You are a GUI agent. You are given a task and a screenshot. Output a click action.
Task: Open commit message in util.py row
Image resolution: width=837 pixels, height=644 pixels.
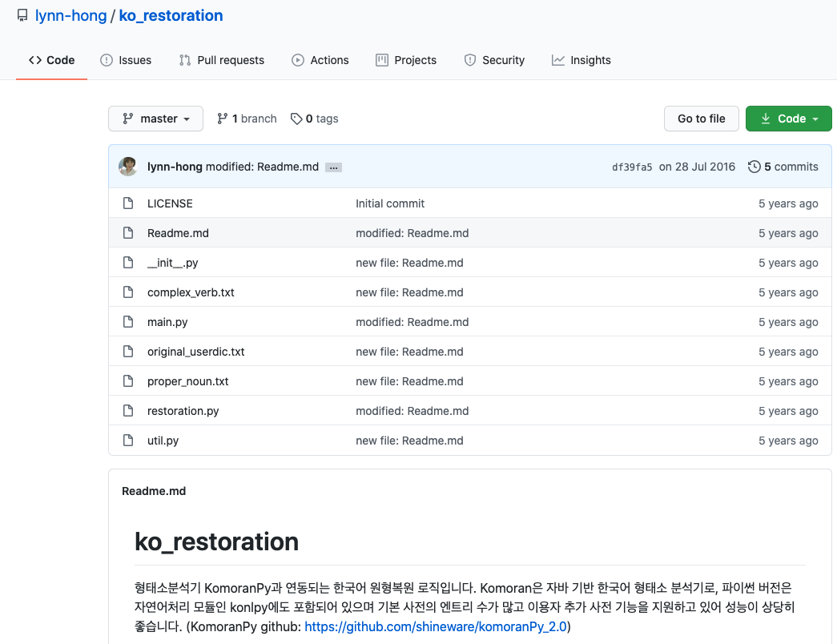(409, 441)
